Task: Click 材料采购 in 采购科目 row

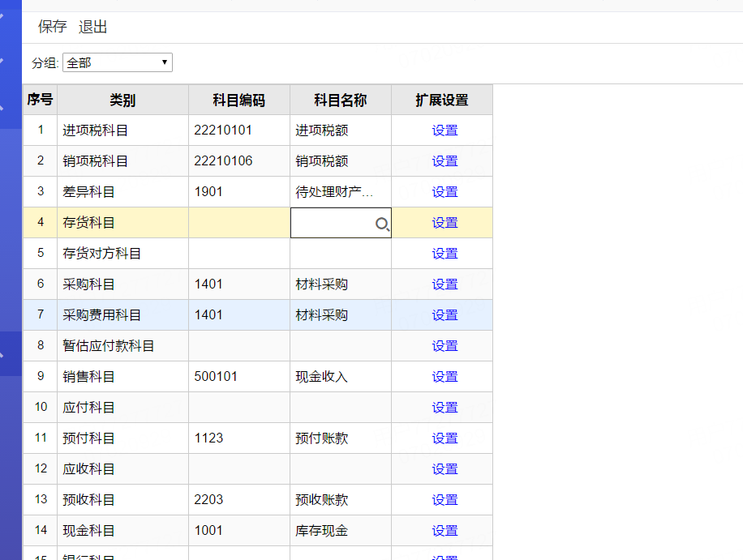Action: click(x=341, y=284)
